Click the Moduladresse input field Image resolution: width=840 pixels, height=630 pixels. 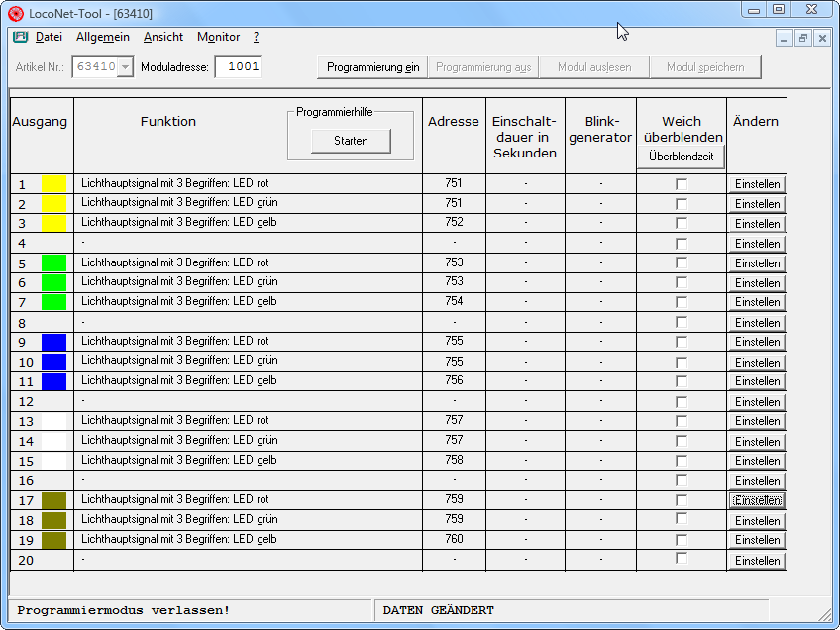pyautogui.click(x=238, y=67)
